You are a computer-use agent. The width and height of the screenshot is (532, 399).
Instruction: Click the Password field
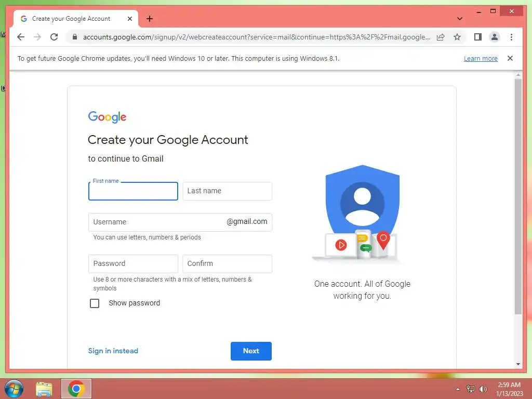(133, 263)
